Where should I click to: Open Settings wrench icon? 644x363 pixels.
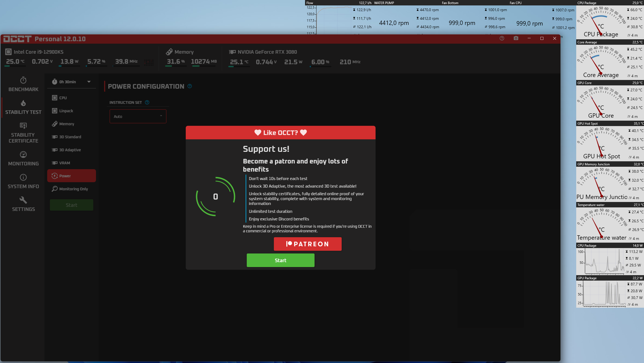coord(23,200)
